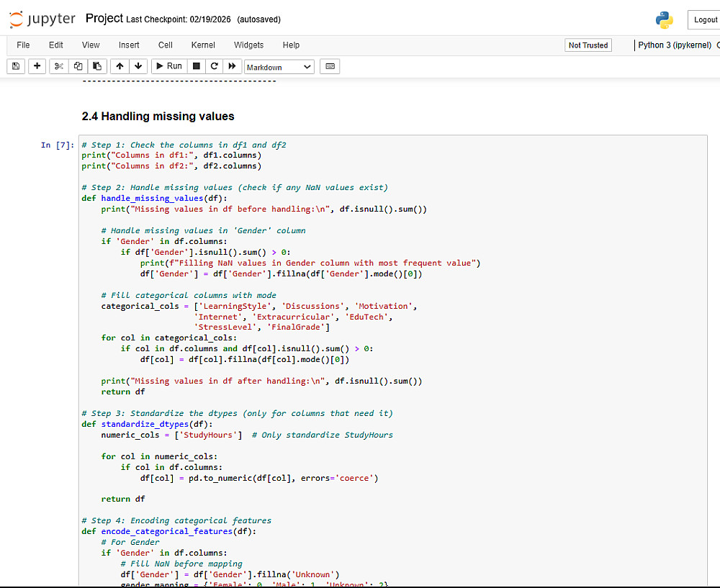
Task: Open the Edit menu
Action: 56,45
